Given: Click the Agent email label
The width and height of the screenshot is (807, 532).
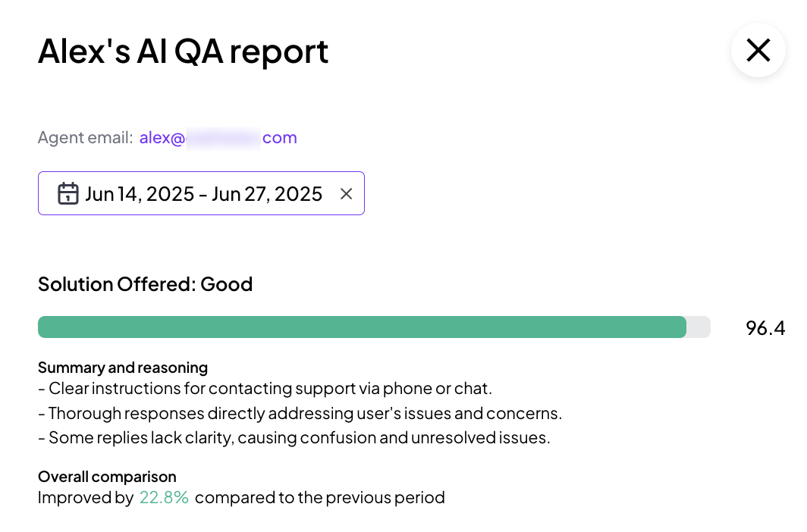Looking at the screenshot, I should [x=86, y=138].
